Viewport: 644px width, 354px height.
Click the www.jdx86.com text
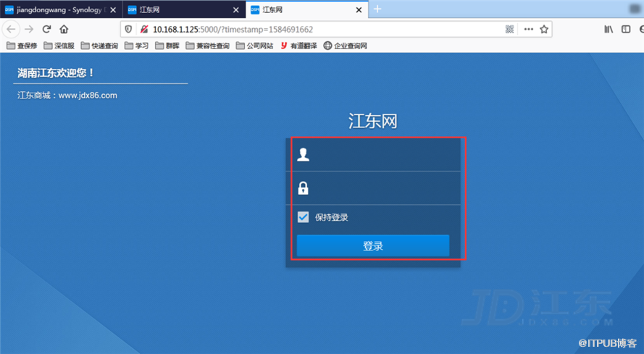88,96
